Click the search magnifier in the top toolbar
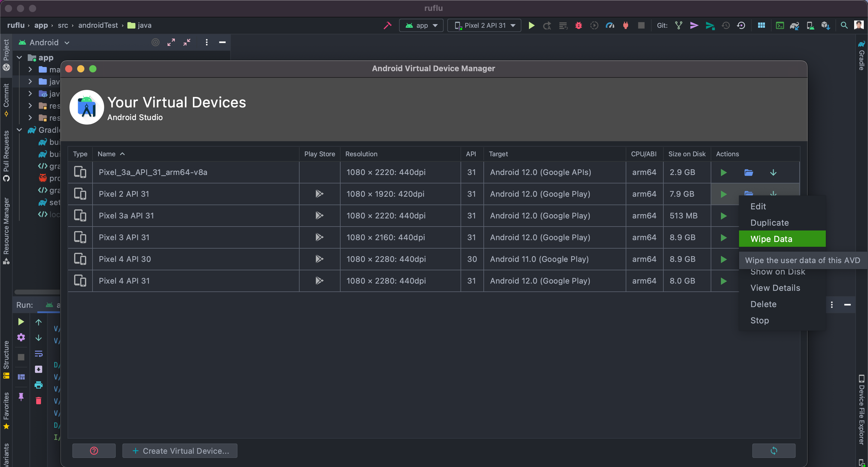 (844, 25)
